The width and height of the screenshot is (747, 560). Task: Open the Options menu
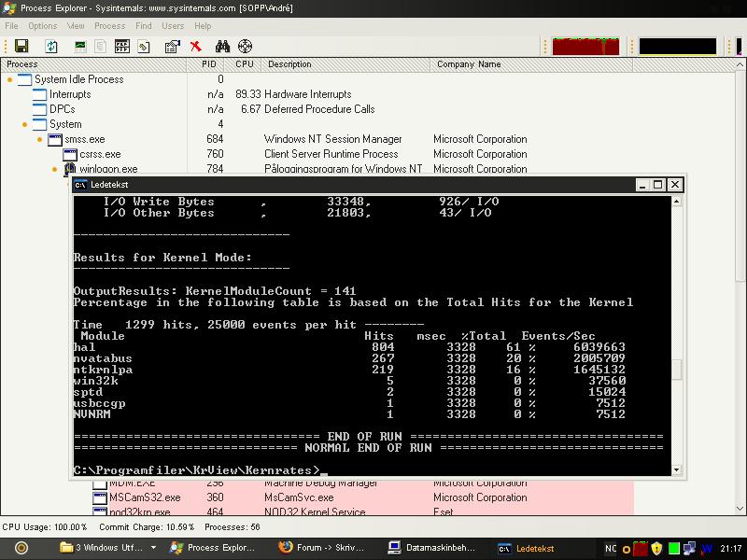click(42, 26)
